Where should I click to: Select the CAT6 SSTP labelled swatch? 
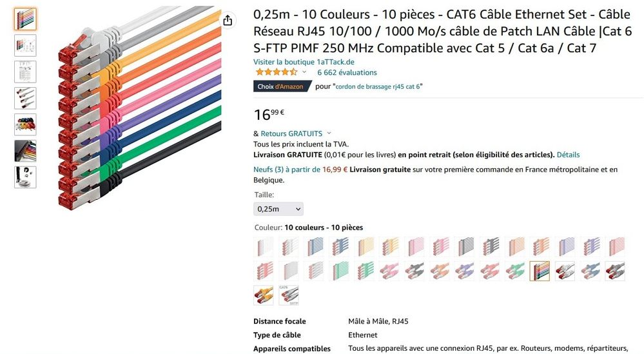[x=289, y=295]
